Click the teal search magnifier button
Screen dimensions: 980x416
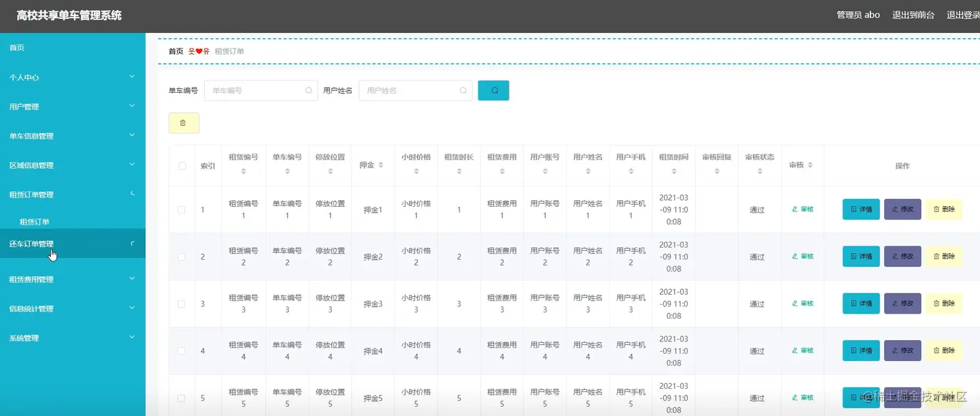pyautogui.click(x=493, y=90)
